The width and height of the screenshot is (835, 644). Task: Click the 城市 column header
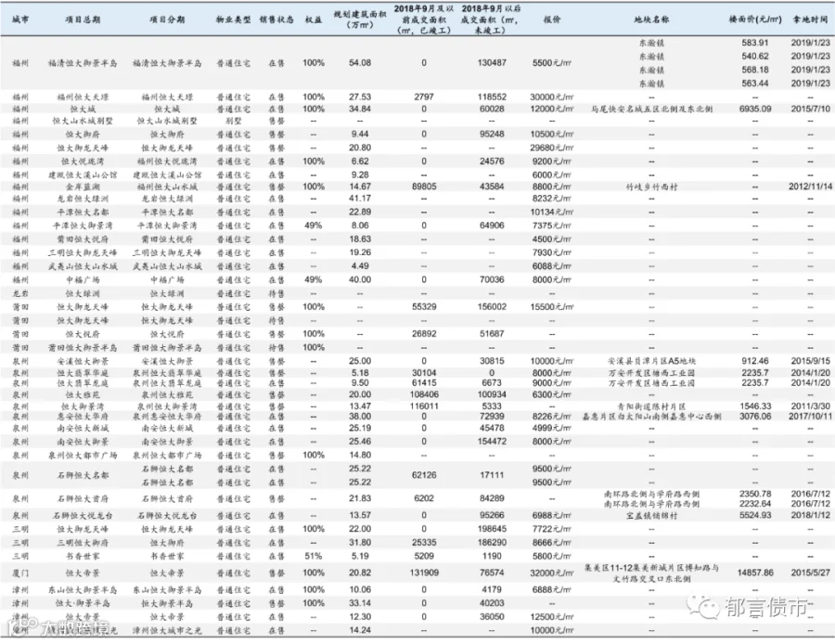pyautogui.click(x=20, y=19)
